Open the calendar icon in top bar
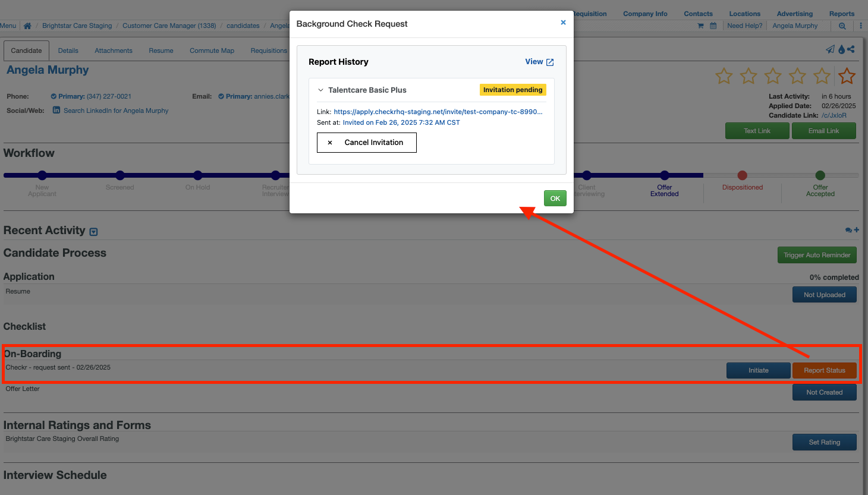Image resolution: width=868 pixels, height=495 pixels. click(x=713, y=26)
